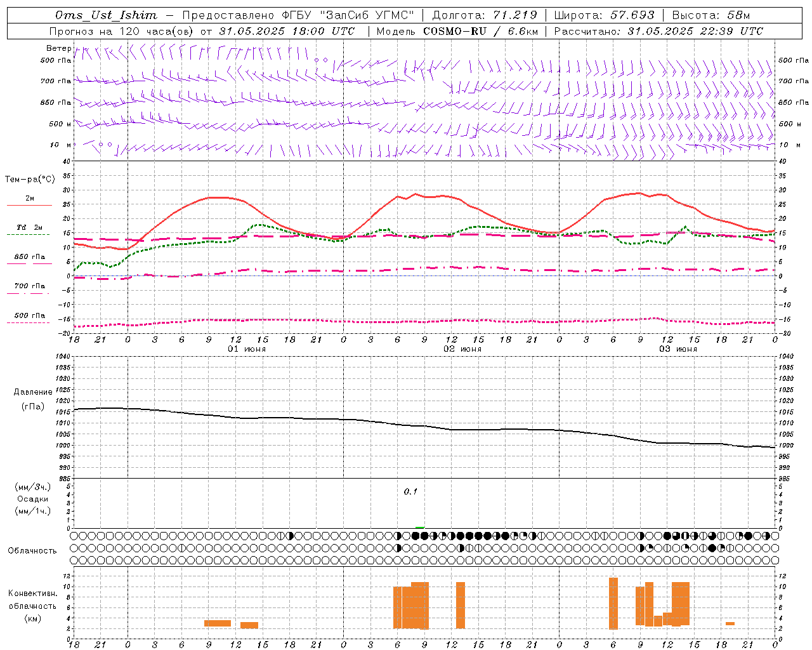The width and height of the screenshot is (812, 650).
Task: Click the Рассчитано: 31.05.2025 22:39 UTC text
Action: point(658,31)
